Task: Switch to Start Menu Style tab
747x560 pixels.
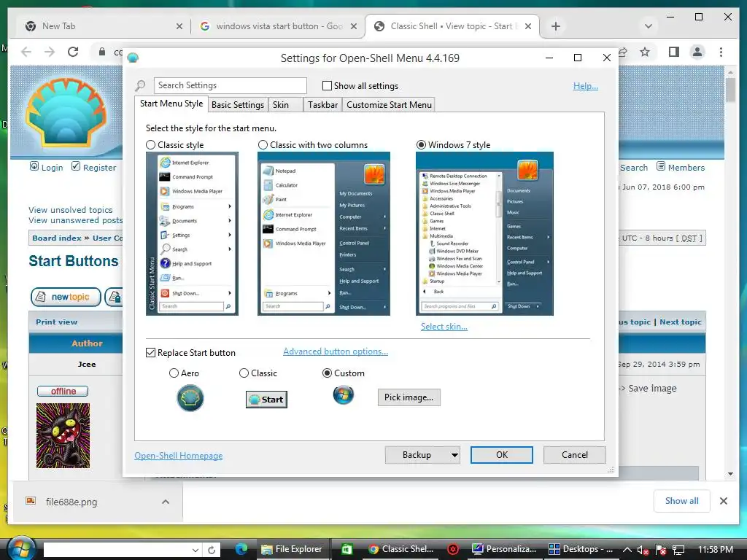Action: pos(171,104)
